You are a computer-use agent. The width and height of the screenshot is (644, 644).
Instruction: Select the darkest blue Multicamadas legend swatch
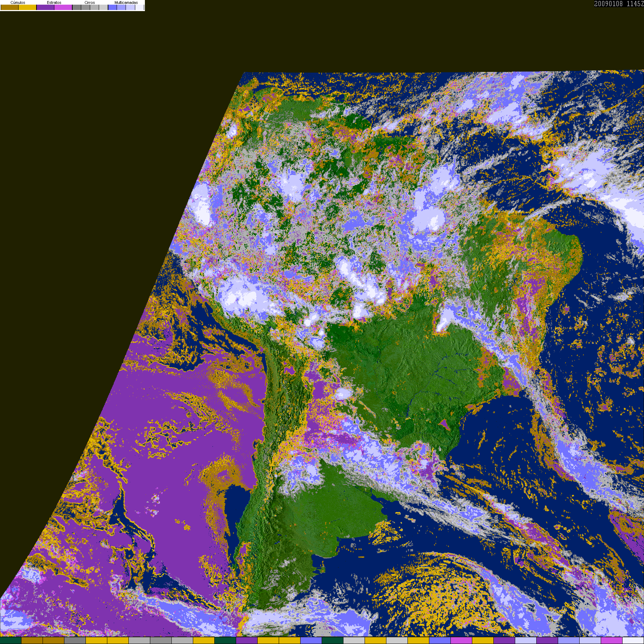[x=112, y=7]
